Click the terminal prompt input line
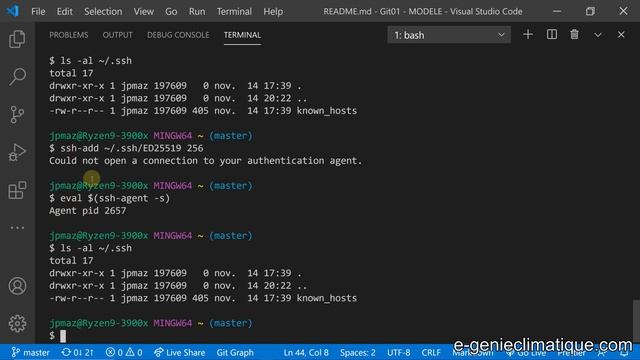The width and height of the screenshot is (640, 360). point(58,336)
